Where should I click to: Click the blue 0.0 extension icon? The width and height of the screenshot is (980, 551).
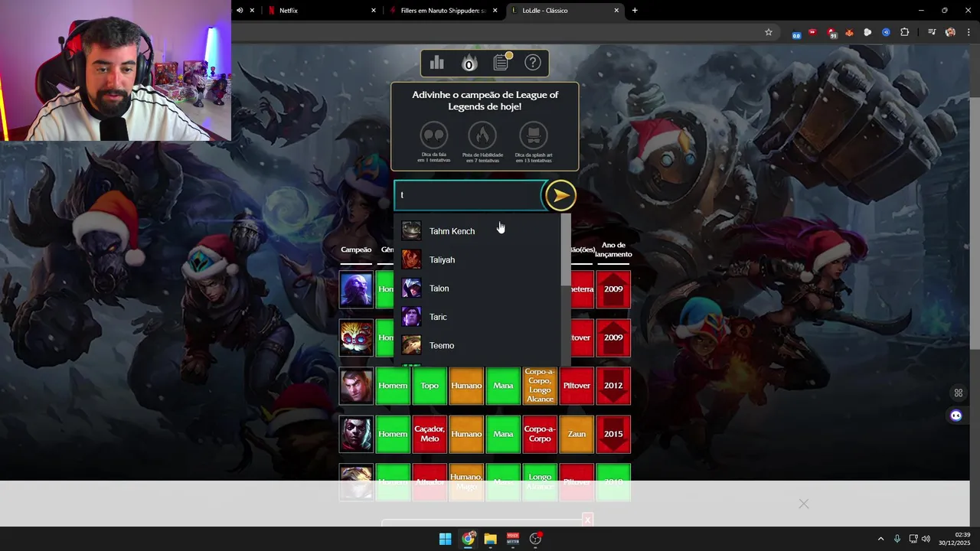coord(796,33)
